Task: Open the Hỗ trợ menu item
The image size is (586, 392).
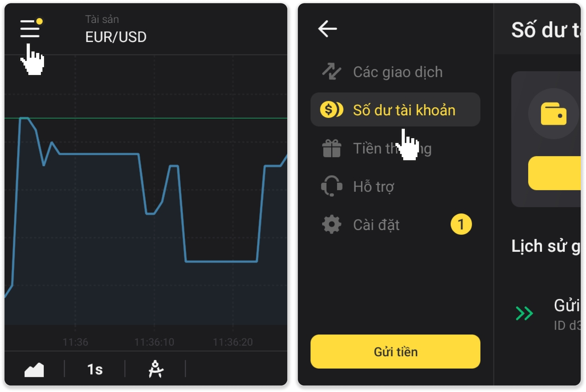Action: click(x=373, y=187)
